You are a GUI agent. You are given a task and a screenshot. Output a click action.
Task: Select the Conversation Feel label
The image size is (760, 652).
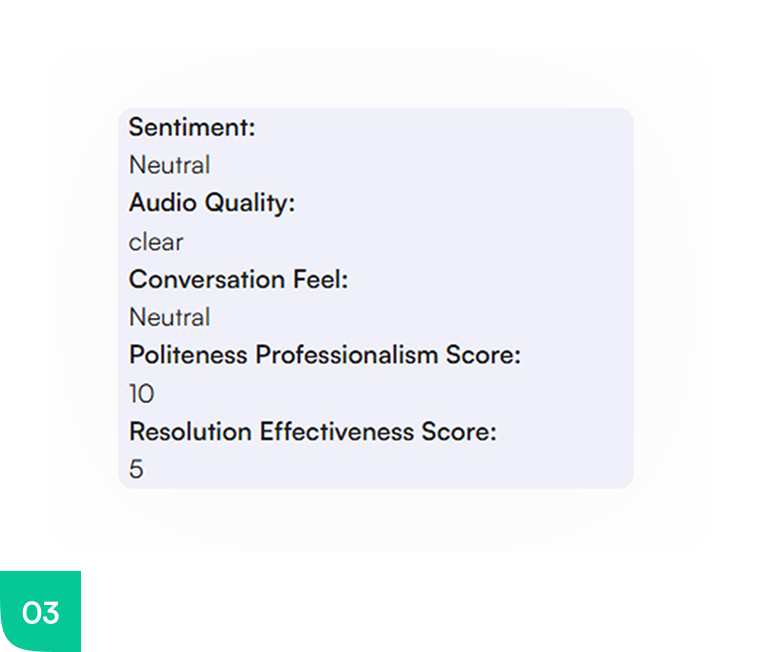pyautogui.click(x=238, y=280)
